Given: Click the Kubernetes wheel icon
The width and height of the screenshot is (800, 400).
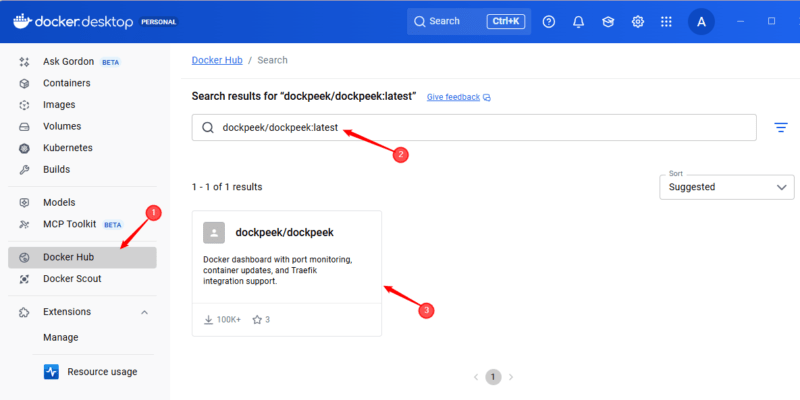Looking at the screenshot, I should pyautogui.click(x=24, y=148).
